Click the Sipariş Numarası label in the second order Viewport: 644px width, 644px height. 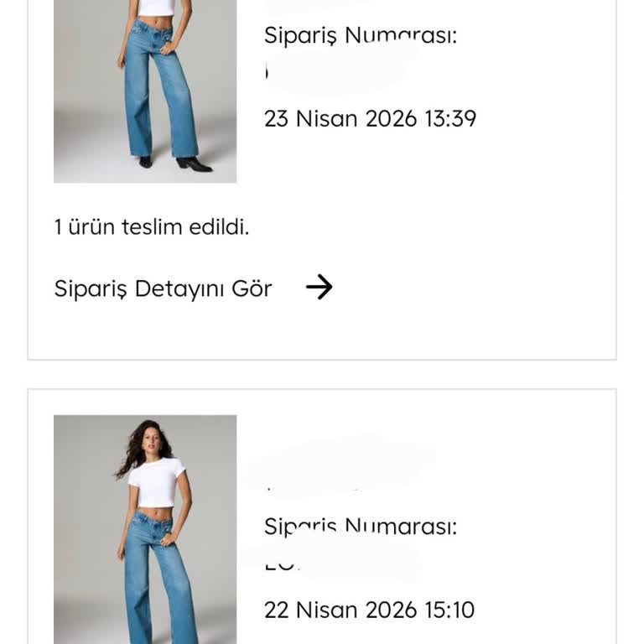[x=361, y=527]
